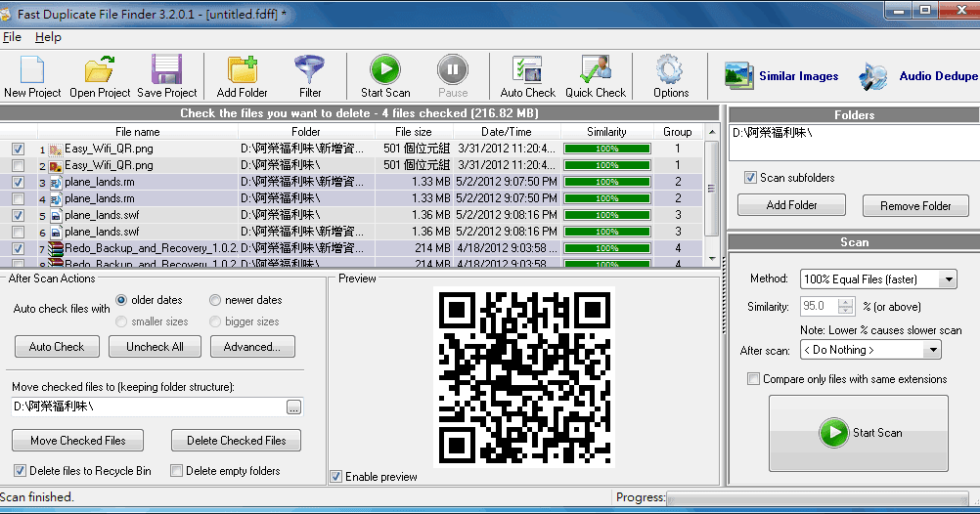Click the scan Progress bar
980x514 pixels.
(x=819, y=497)
